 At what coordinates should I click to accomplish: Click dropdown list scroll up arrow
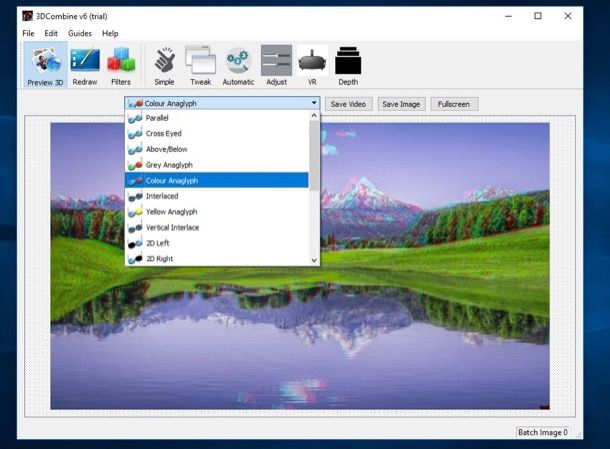(314, 116)
